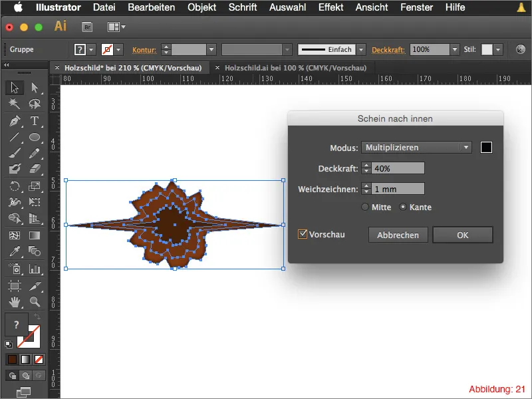The width and height of the screenshot is (532, 399).
Task: Select the Mesh tool
Action: click(15, 235)
